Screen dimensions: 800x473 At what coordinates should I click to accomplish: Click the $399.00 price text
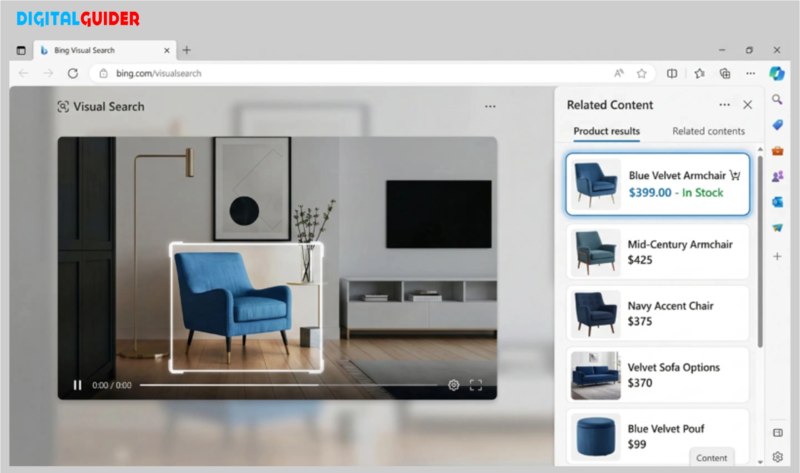click(x=650, y=192)
